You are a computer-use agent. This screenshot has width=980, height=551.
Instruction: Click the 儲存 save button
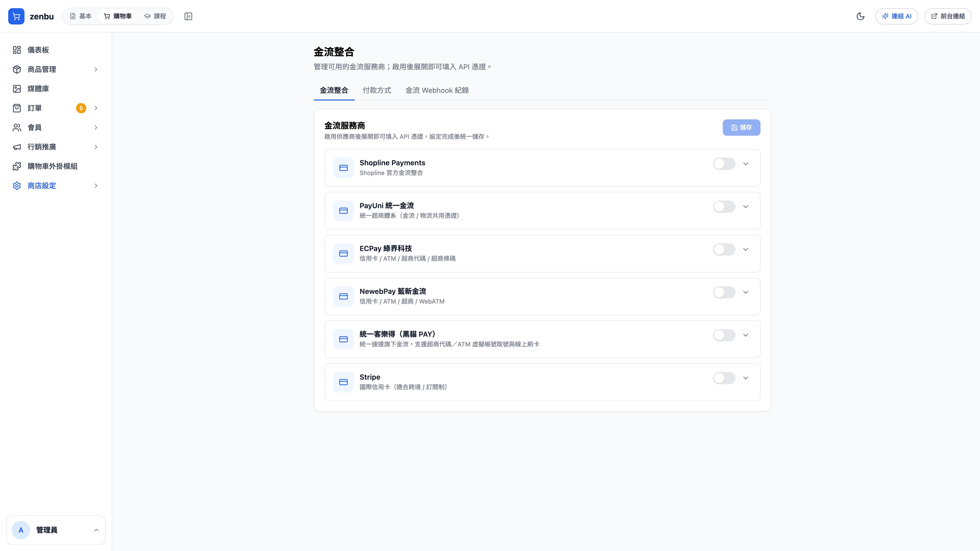pyautogui.click(x=741, y=127)
